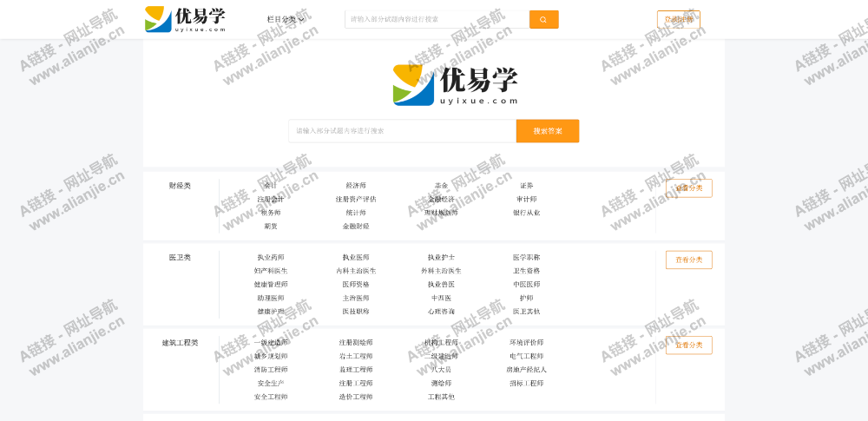Open the 房地产经纪人 link

click(527, 370)
